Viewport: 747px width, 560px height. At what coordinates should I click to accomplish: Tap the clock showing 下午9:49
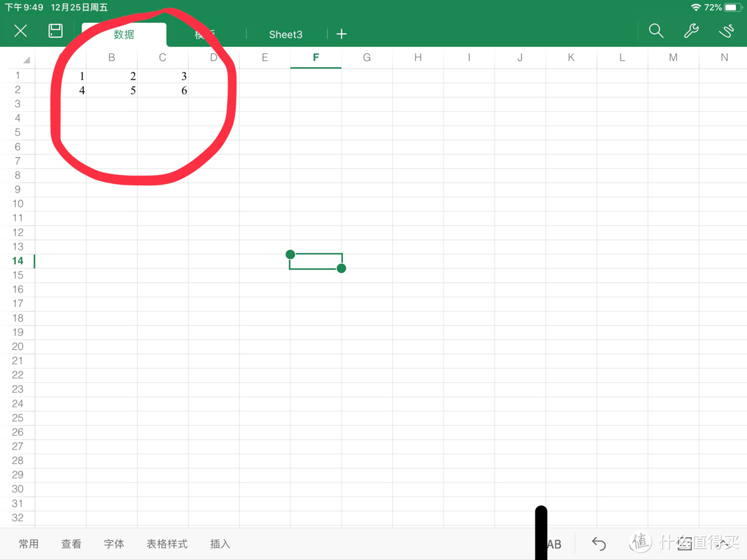pyautogui.click(x=24, y=7)
